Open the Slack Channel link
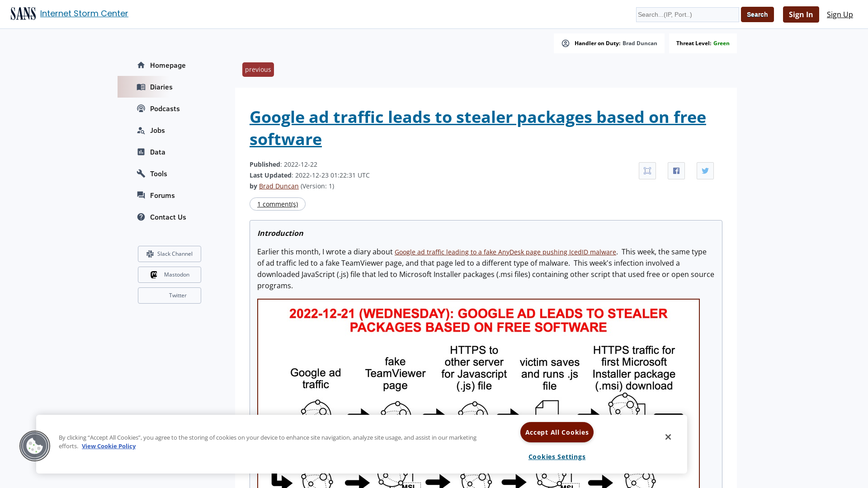The height and width of the screenshot is (488, 868). (x=170, y=254)
